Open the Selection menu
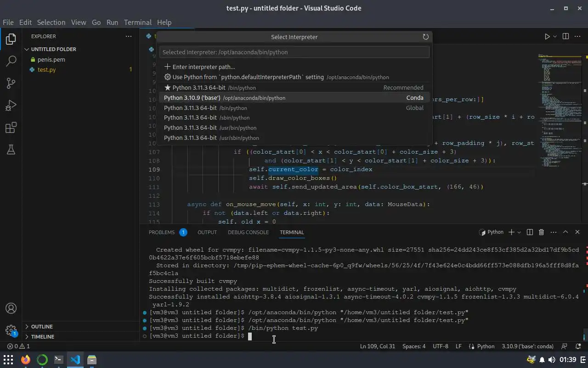The width and height of the screenshot is (588, 368). 51,22
